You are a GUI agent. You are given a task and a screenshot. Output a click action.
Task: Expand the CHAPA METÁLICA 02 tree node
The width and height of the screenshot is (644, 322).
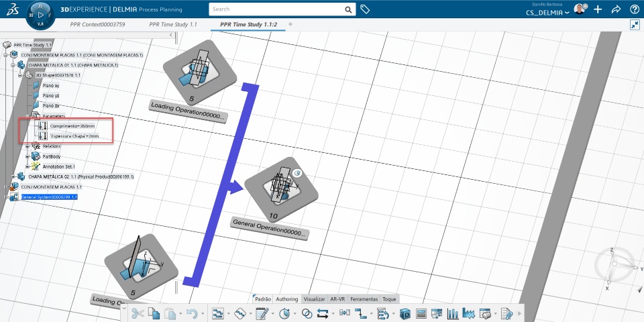[x=13, y=176]
